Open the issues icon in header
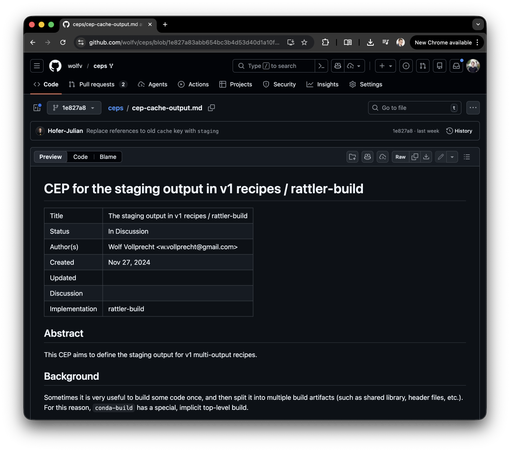Image resolution: width=510 pixels, height=451 pixels. (x=406, y=66)
